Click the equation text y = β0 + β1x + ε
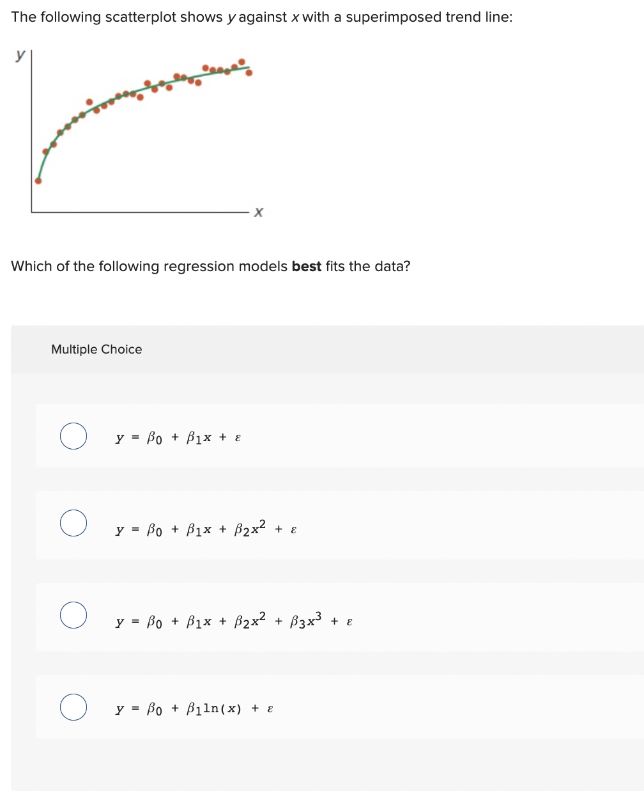Image resolution: width=644 pixels, height=812 pixels. click(x=176, y=437)
